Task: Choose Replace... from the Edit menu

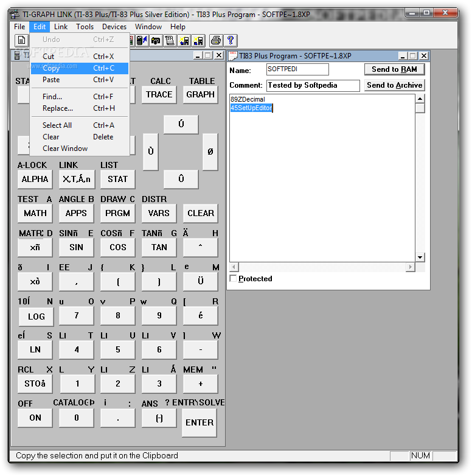Action: [80, 108]
